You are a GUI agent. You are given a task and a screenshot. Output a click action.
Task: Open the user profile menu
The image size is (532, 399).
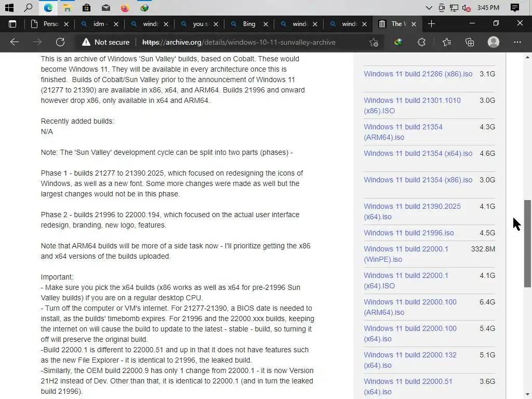(x=494, y=42)
